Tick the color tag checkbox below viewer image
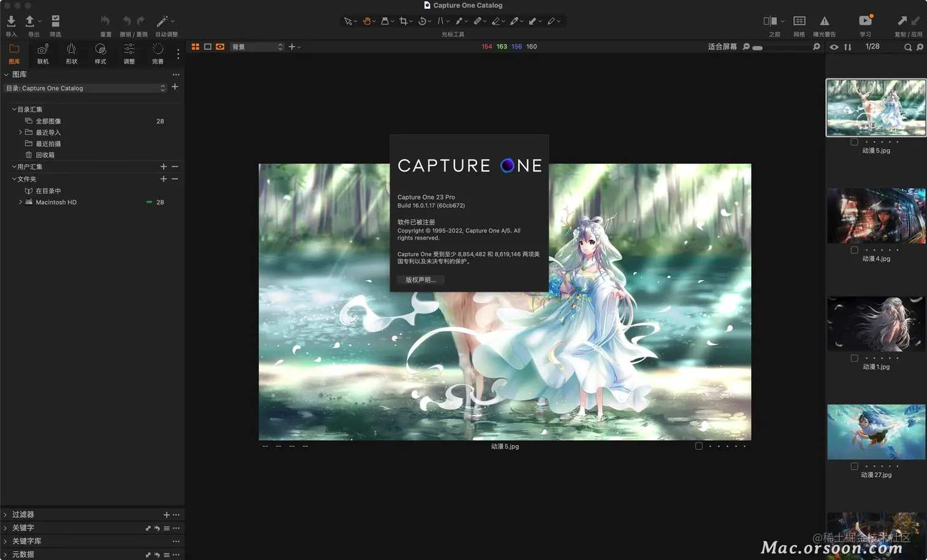This screenshot has width=927, height=560. point(699,446)
